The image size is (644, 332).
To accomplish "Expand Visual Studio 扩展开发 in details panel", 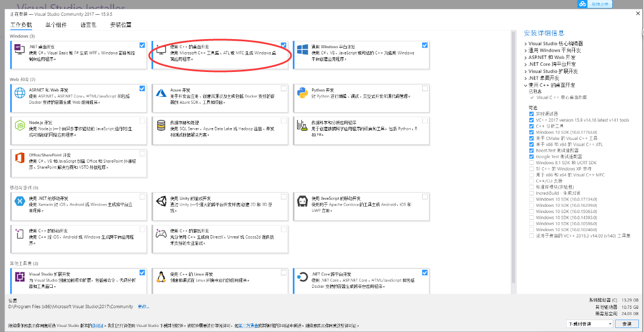I will tap(525, 71).
